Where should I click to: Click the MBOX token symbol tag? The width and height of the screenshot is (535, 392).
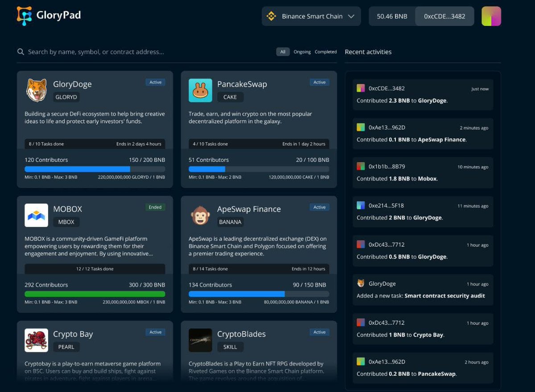pos(66,222)
